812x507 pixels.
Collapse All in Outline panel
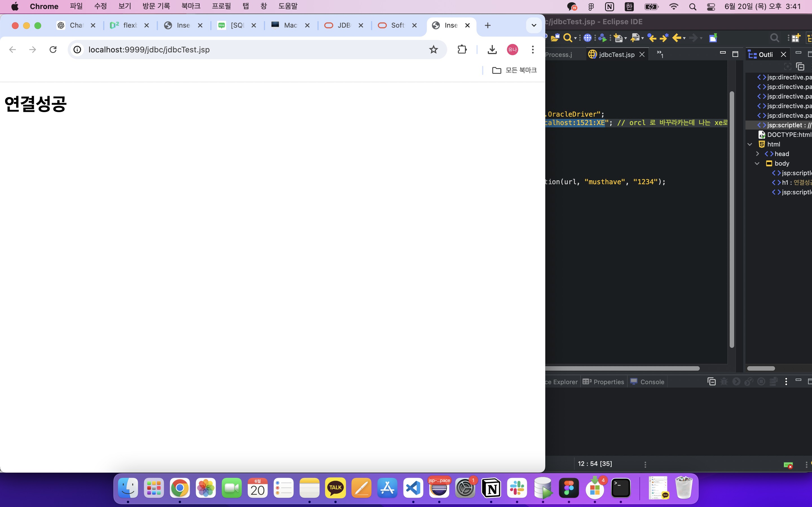coord(800,66)
